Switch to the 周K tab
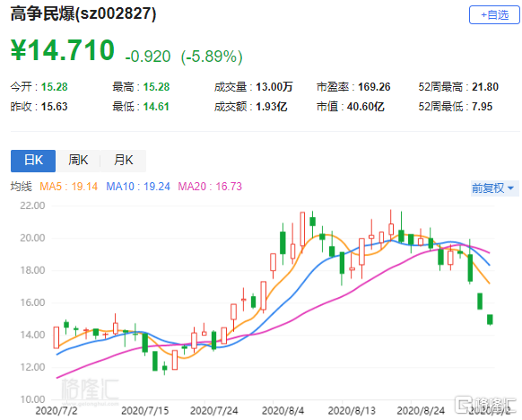Image resolution: width=522 pixels, height=420 pixels. [78, 161]
